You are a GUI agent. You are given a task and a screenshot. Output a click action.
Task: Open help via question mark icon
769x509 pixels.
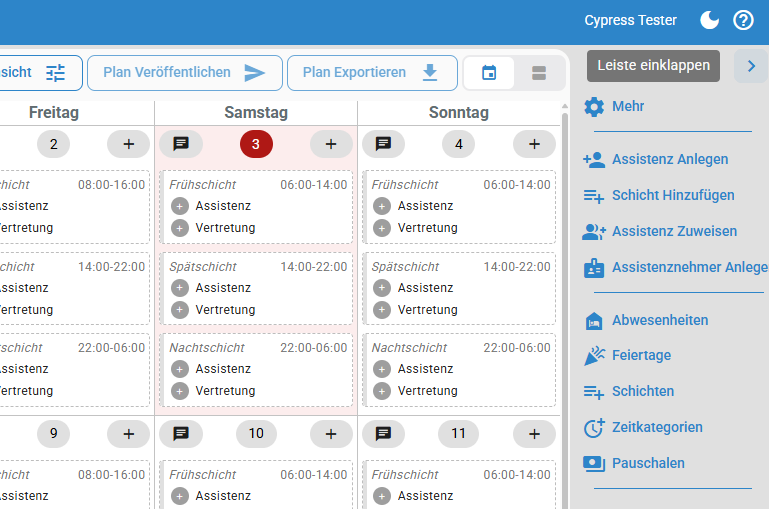743,21
